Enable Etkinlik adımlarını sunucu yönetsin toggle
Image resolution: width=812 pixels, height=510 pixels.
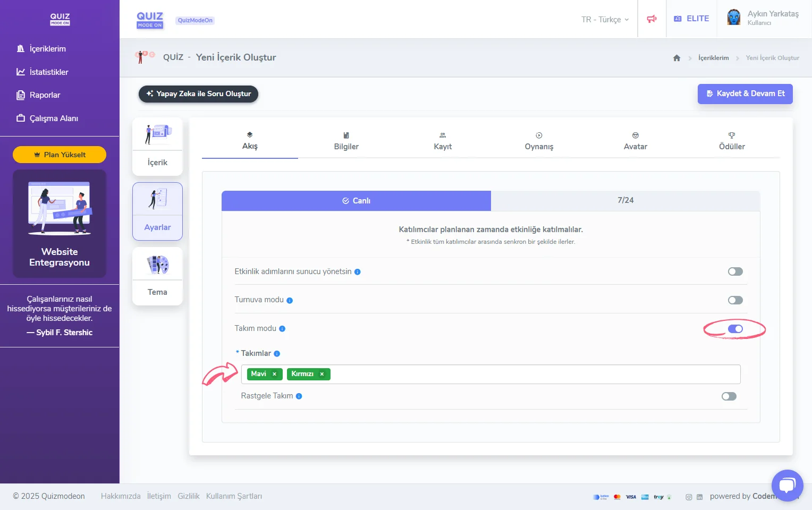(x=735, y=271)
